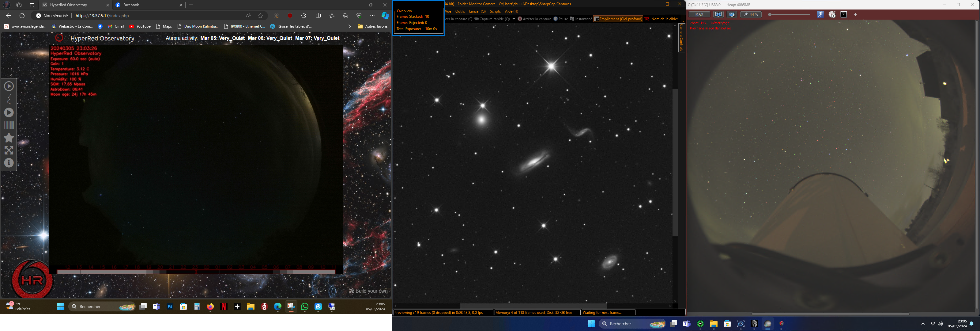Open a new Edge tab
Screen dimensions: 980x331
click(191, 5)
